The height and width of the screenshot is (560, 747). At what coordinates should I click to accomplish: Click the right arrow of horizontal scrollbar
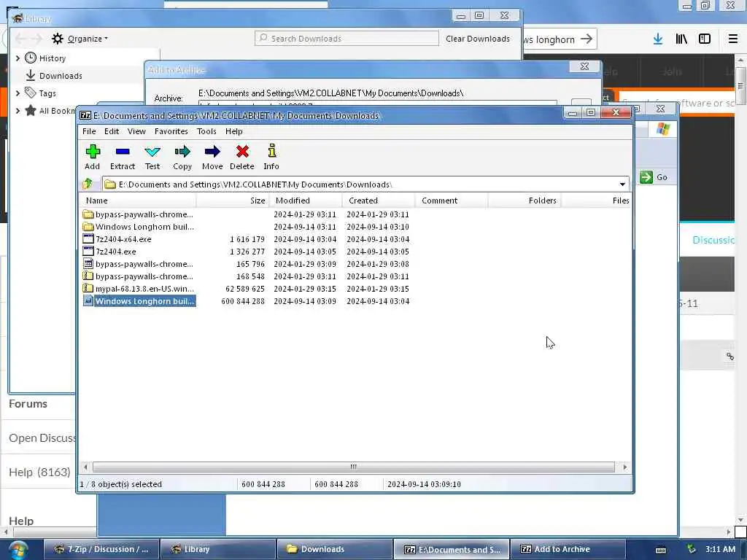(x=624, y=467)
